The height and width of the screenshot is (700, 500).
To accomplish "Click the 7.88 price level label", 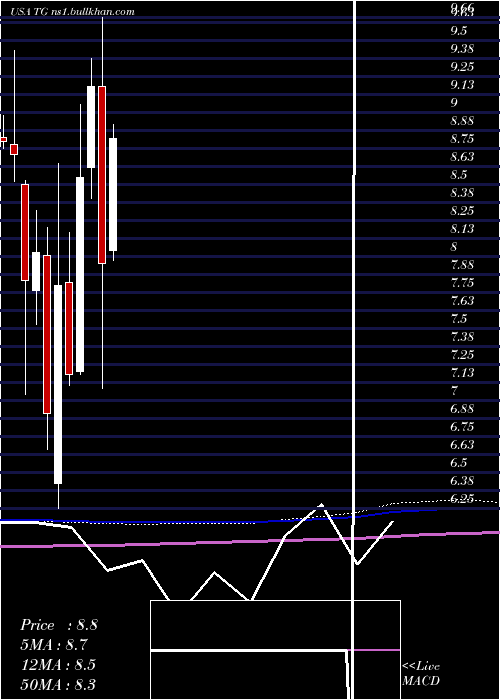I will tap(462, 265).
